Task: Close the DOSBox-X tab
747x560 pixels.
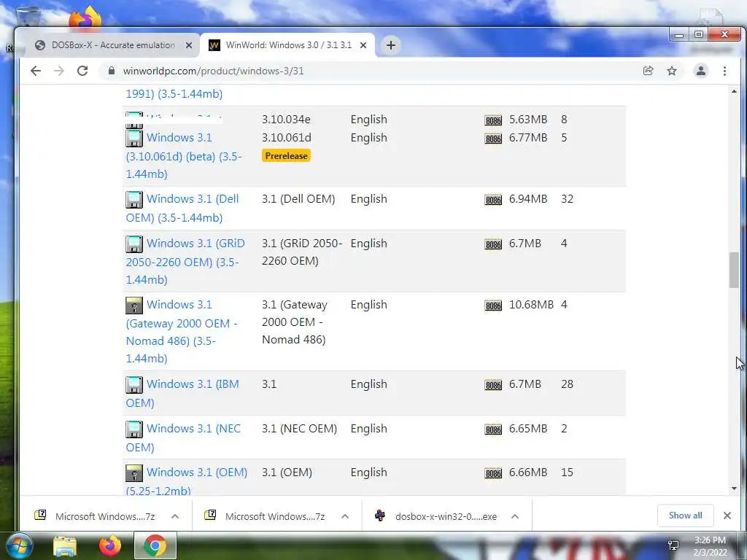Action: (189, 45)
